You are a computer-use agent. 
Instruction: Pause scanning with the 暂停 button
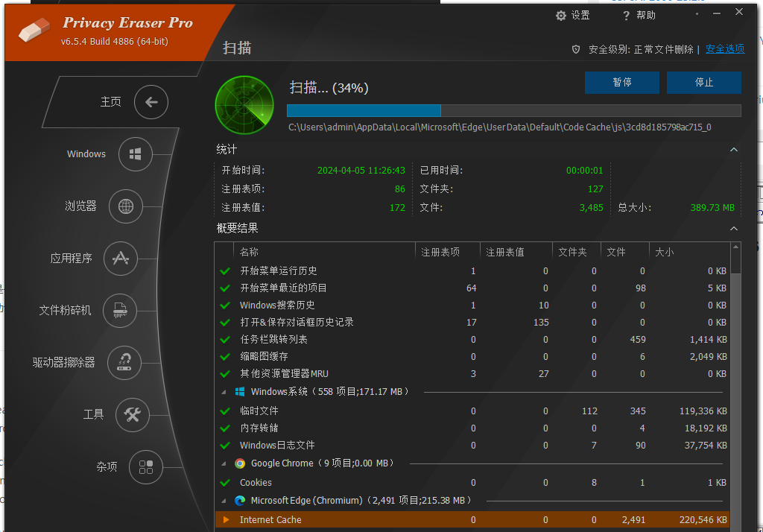622,83
